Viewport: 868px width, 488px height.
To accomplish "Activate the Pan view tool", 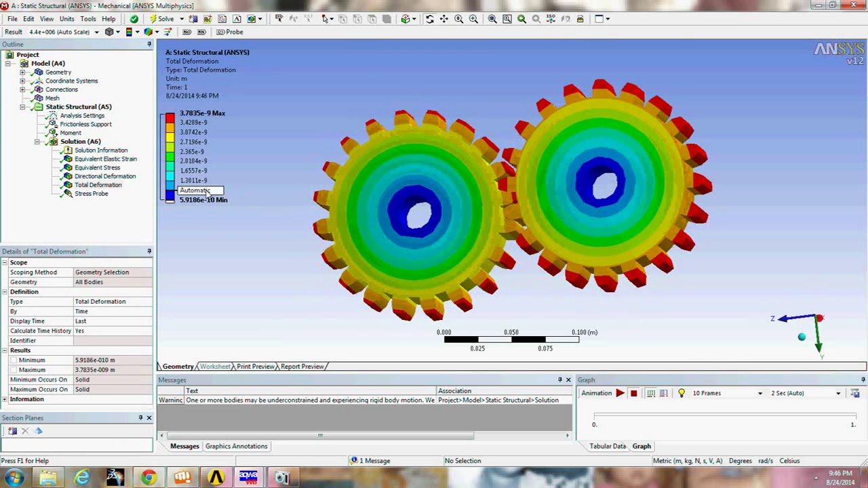I will coord(444,19).
